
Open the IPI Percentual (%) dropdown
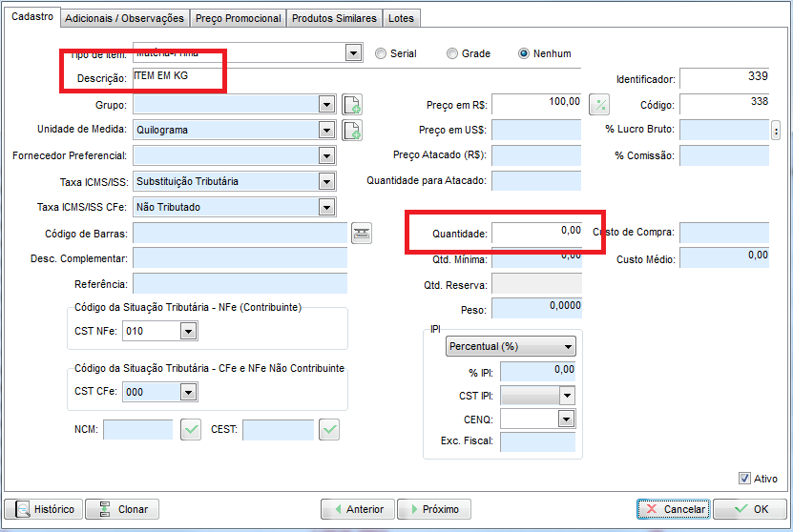[x=568, y=347]
